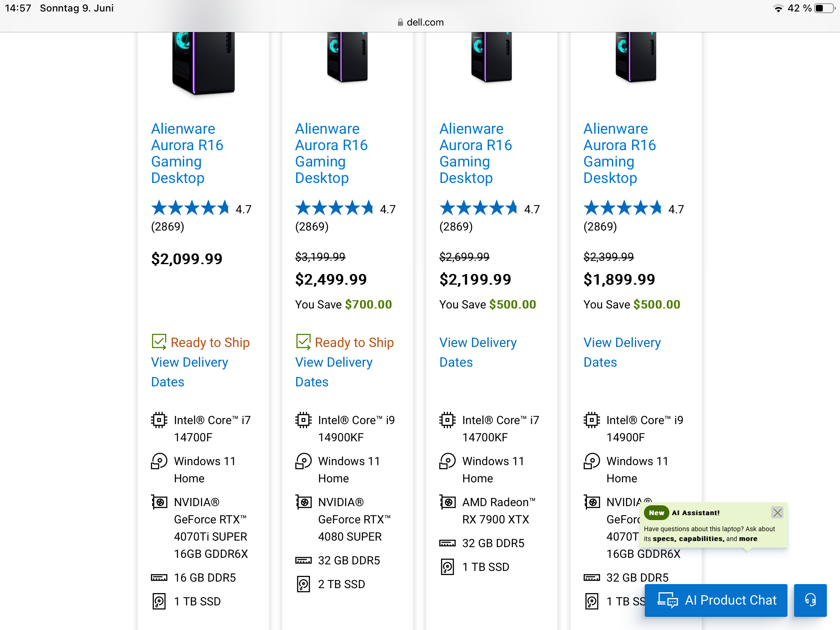Open the $1,899.99 Alienware Aurora R16 title link
This screenshot has height=630, width=840.
pyautogui.click(x=619, y=153)
